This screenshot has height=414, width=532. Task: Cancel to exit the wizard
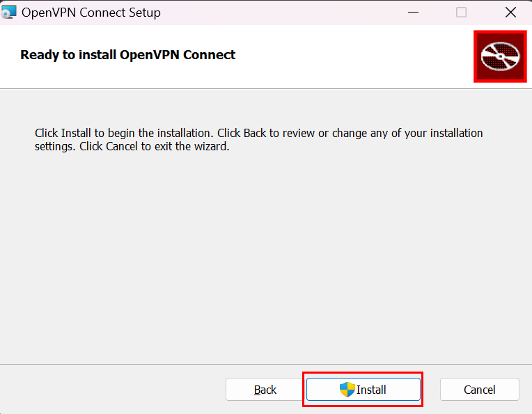coord(479,390)
